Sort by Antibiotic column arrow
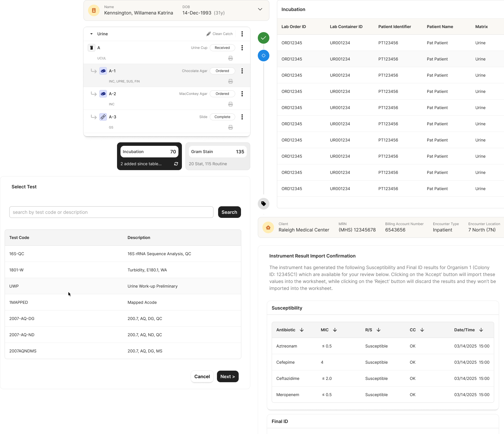 (302, 330)
